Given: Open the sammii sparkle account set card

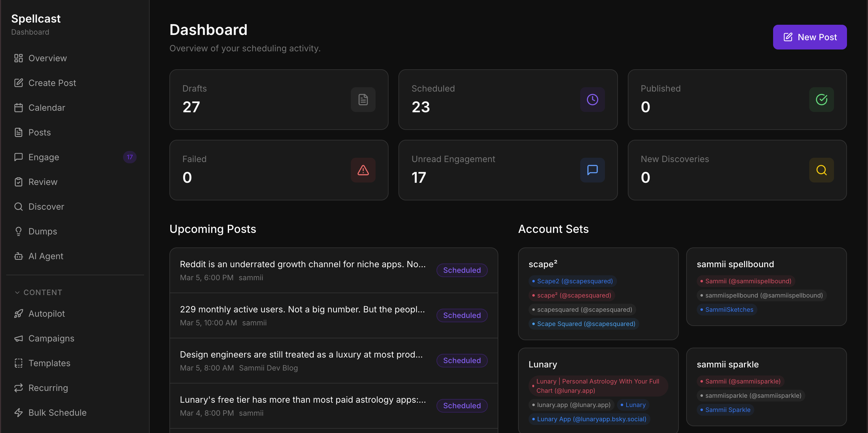Looking at the screenshot, I should pos(727,364).
